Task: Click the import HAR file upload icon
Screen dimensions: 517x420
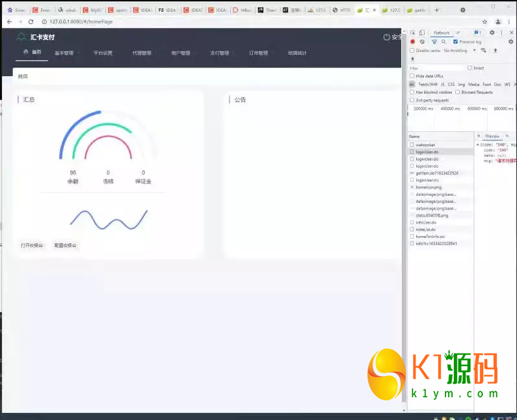Action: [x=496, y=50]
